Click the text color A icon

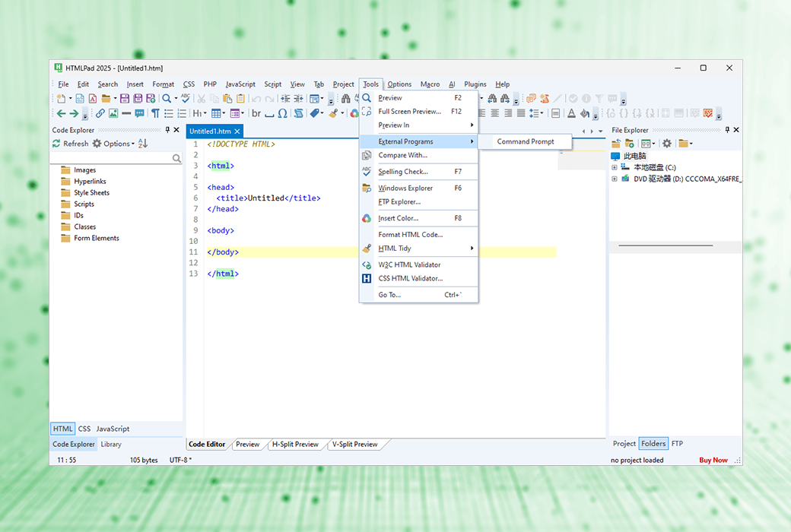tap(571, 113)
